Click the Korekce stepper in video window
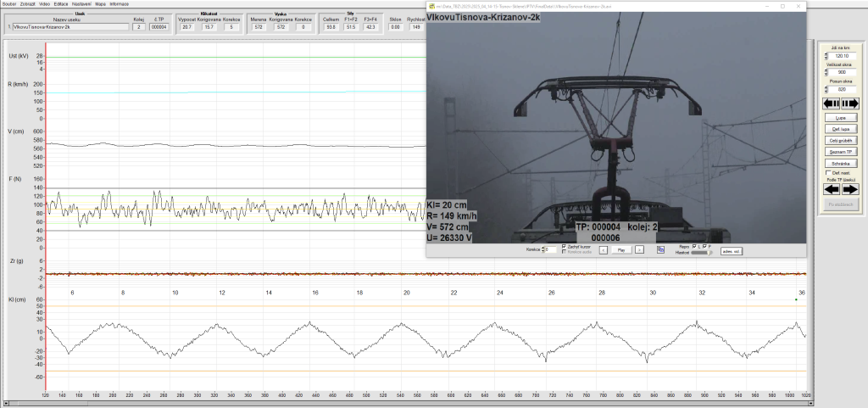Image resolution: width=868 pixels, height=408 pixels. tap(543, 250)
